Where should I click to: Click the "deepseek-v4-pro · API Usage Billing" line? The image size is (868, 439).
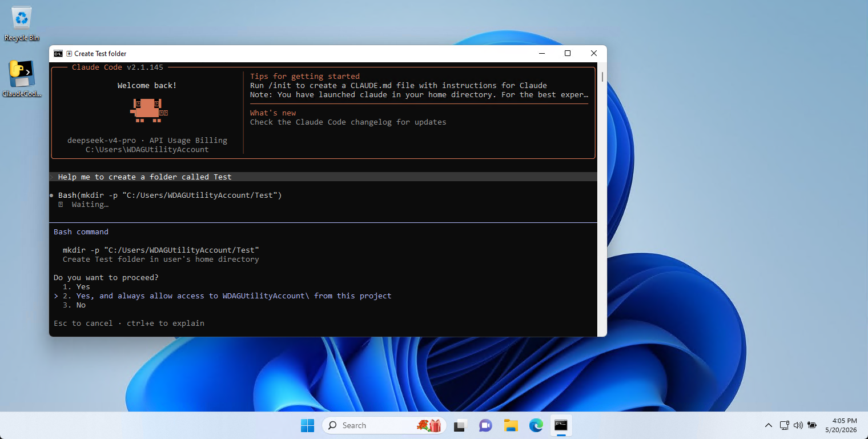(147, 141)
